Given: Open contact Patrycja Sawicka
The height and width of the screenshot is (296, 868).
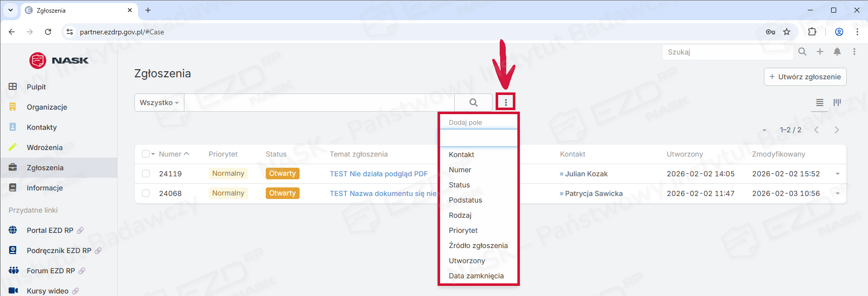Looking at the screenshot, I should point(594,193).
